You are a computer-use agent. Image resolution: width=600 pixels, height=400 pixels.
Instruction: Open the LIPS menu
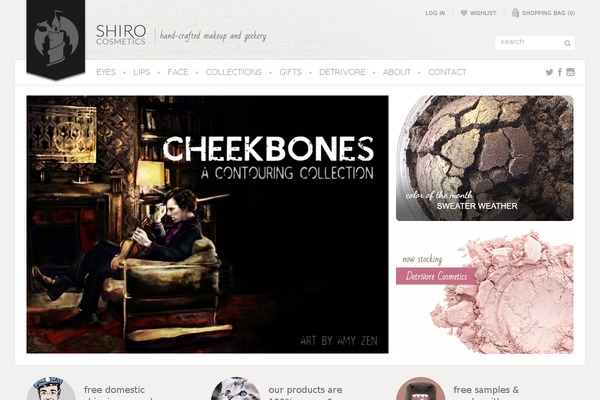click(142, 72)
